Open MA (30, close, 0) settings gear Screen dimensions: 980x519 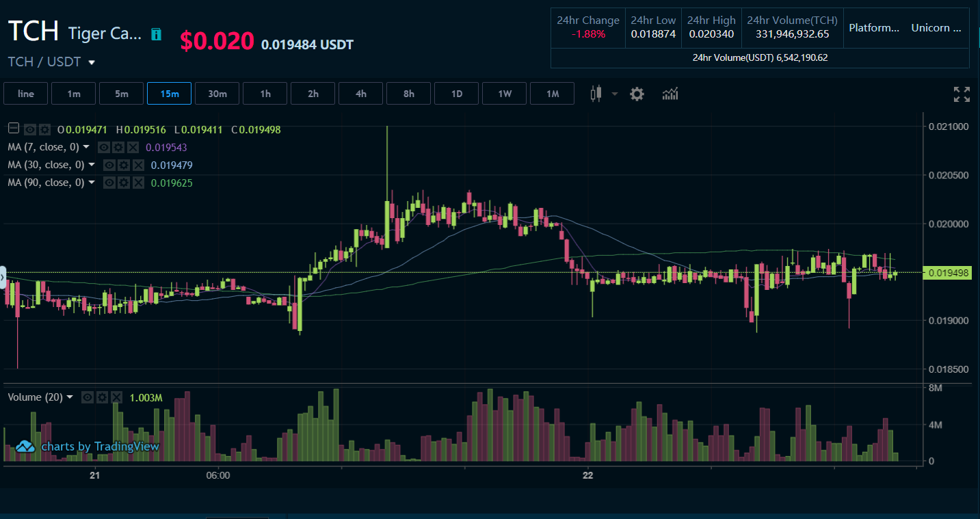tap(123, 165)
